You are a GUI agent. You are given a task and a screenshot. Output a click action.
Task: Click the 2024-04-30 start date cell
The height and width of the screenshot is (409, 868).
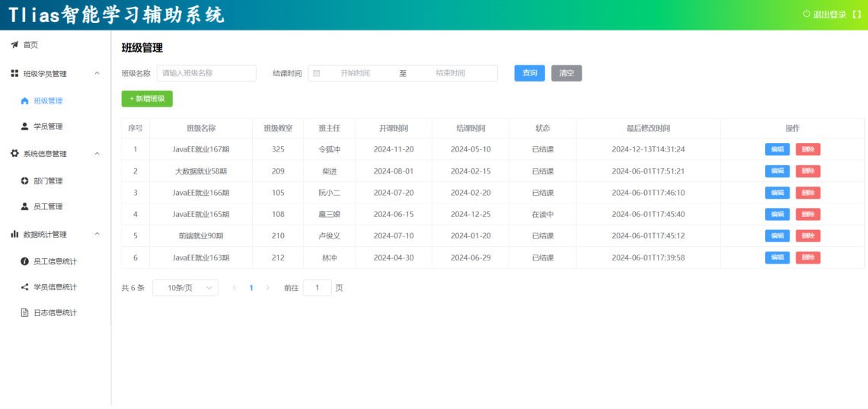coord(394,257)
